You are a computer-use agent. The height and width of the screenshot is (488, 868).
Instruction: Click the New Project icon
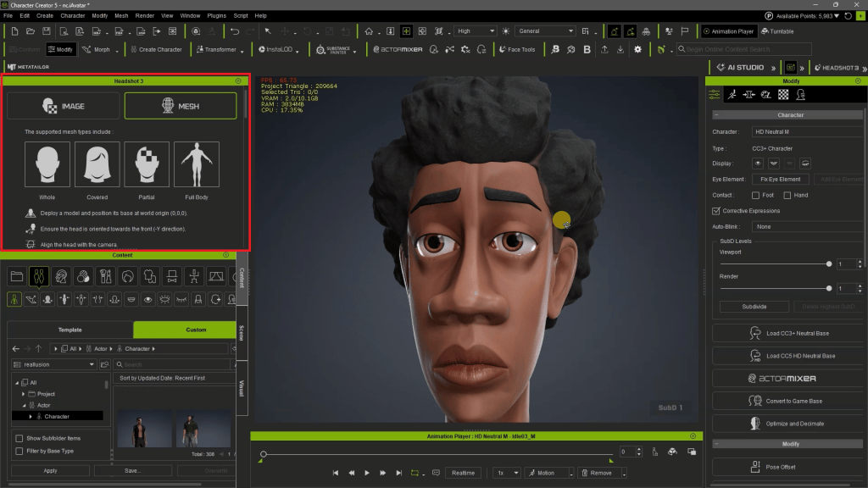pos(15,31)
